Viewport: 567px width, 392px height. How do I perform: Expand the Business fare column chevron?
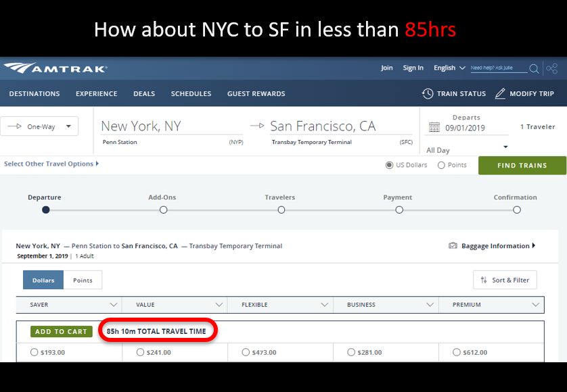coord(430,305)
